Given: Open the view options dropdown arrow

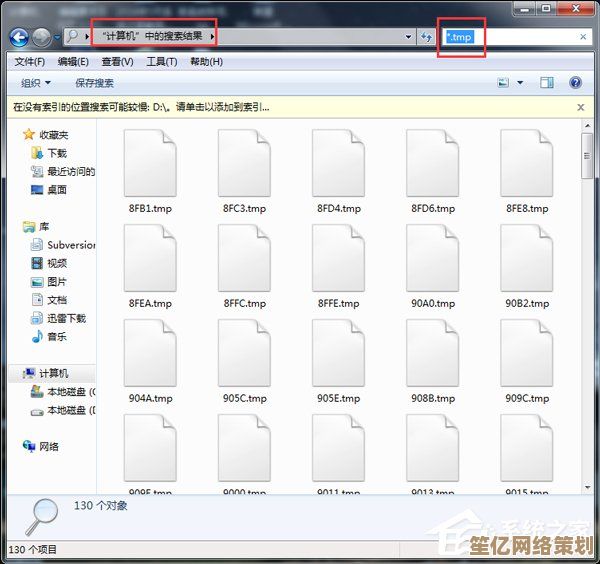Looking at the screenshot, I should coord(520,83).
